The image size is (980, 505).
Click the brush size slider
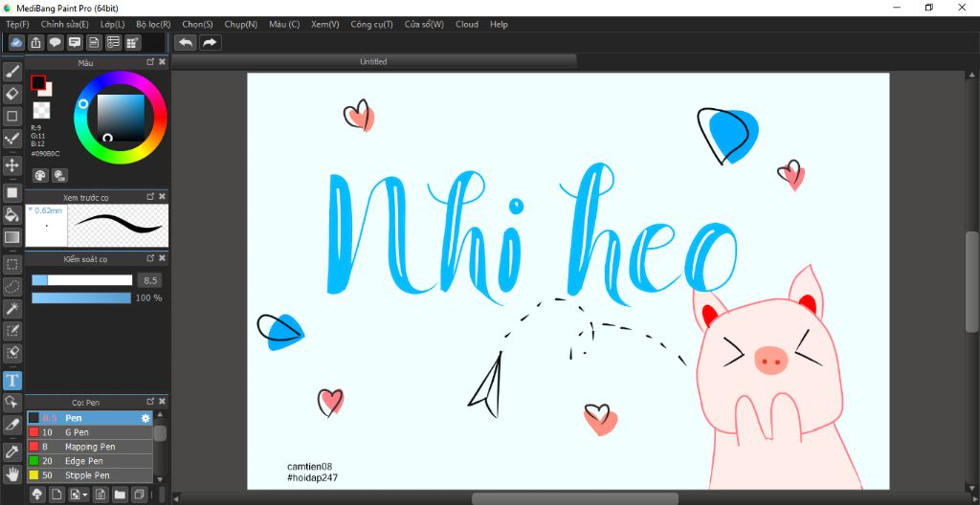(82, 280)
